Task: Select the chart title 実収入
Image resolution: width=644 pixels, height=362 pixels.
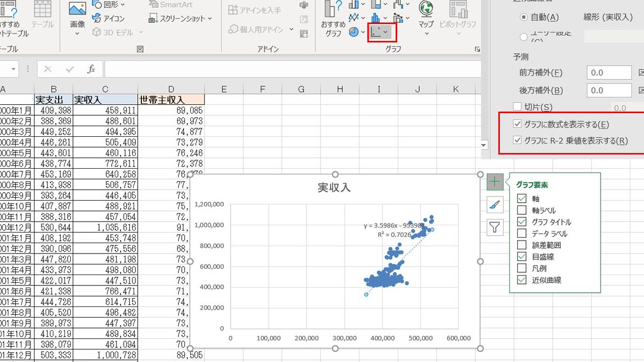Action: click(334, 188)
